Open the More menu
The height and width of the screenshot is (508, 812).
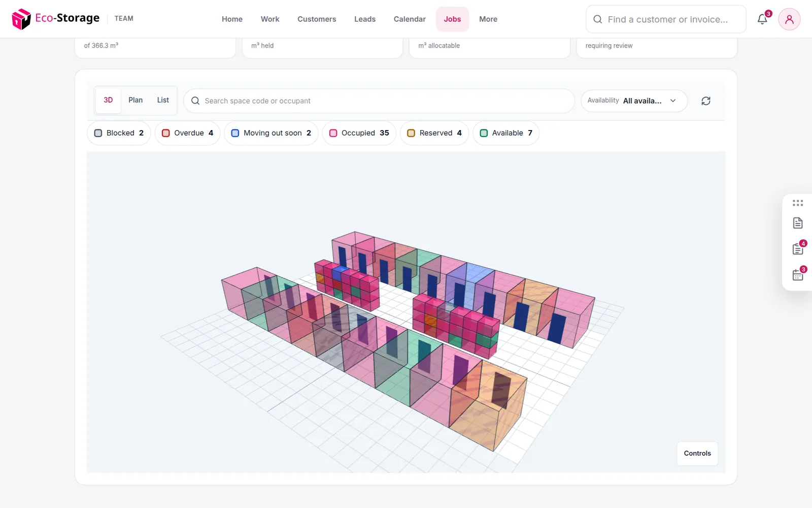pos(488,19)
